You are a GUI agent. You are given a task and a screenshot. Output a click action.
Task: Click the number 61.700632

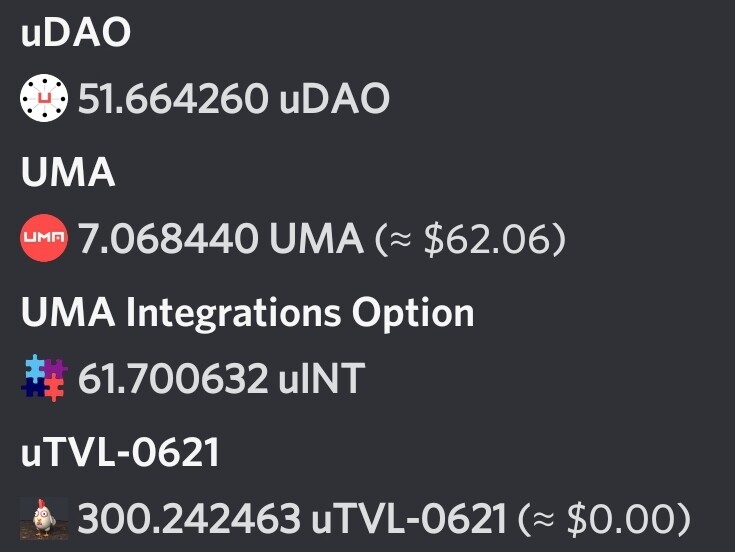coord(173,379)
